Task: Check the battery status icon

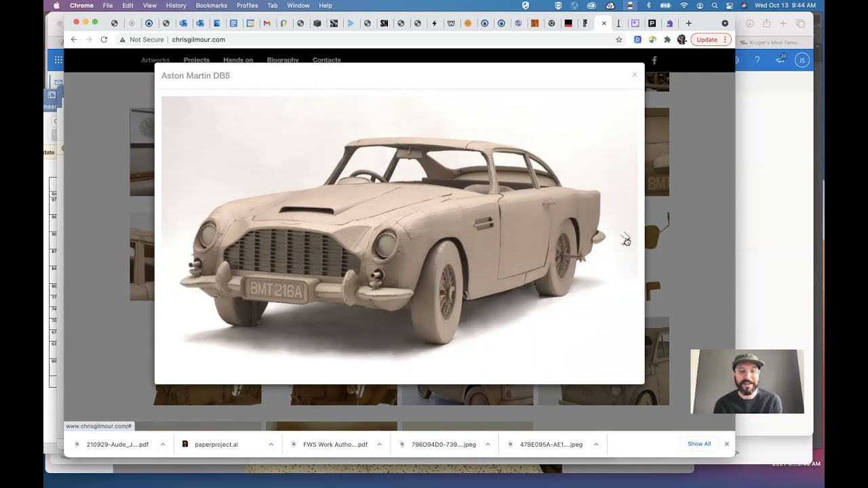Action: click(x=665, y=5)
